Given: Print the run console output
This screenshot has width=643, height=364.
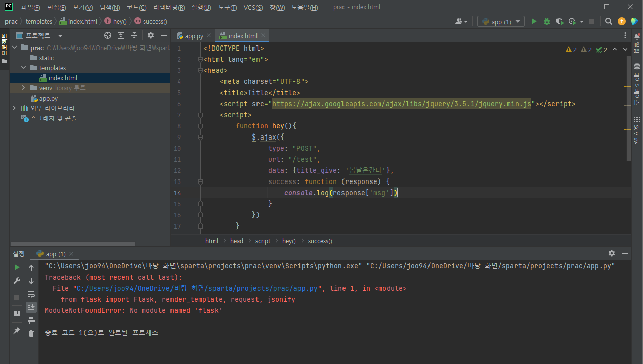Looking at the screenshot, I should point(31,321).
